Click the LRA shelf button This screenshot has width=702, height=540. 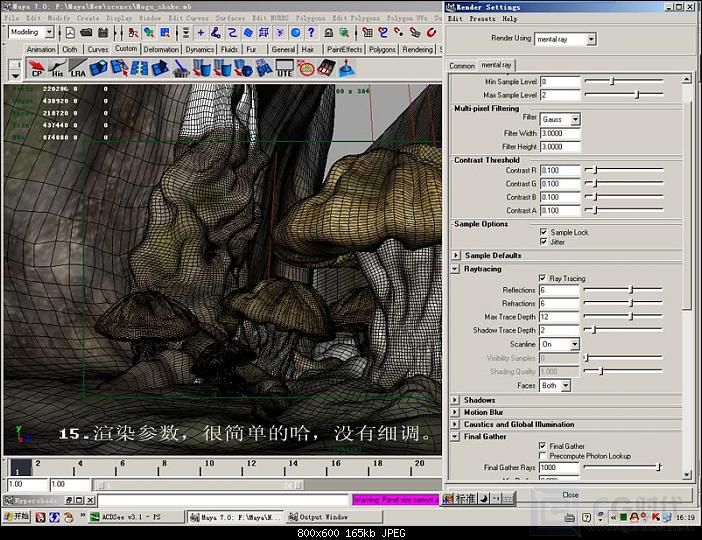click(x=77, y=69)
